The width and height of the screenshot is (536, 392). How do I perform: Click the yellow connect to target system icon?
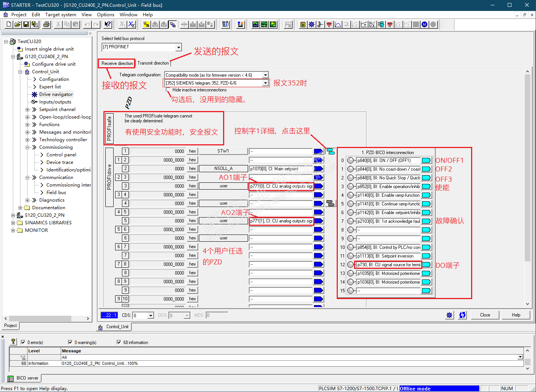coord(146,25)
